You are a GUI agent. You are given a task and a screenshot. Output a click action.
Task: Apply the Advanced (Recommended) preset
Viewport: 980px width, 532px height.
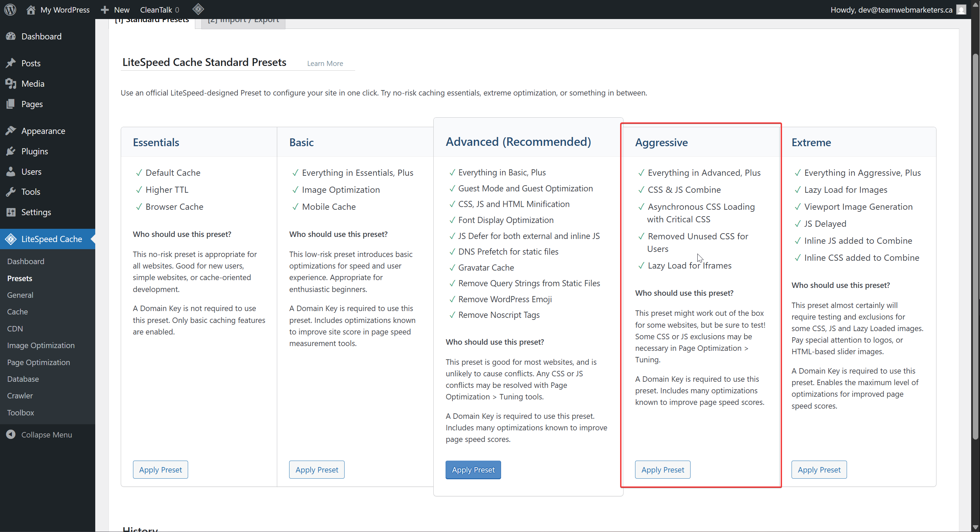pos(473,470)
